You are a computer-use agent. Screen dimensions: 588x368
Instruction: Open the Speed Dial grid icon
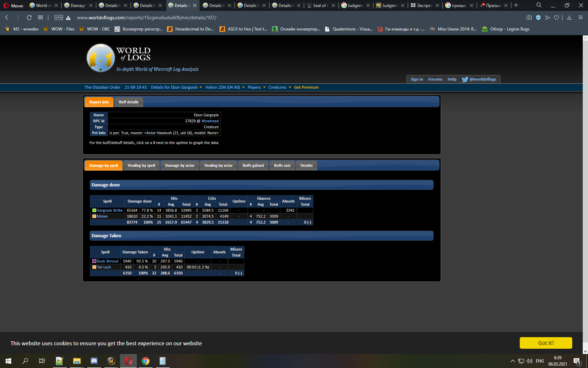(x=41, y=18)
